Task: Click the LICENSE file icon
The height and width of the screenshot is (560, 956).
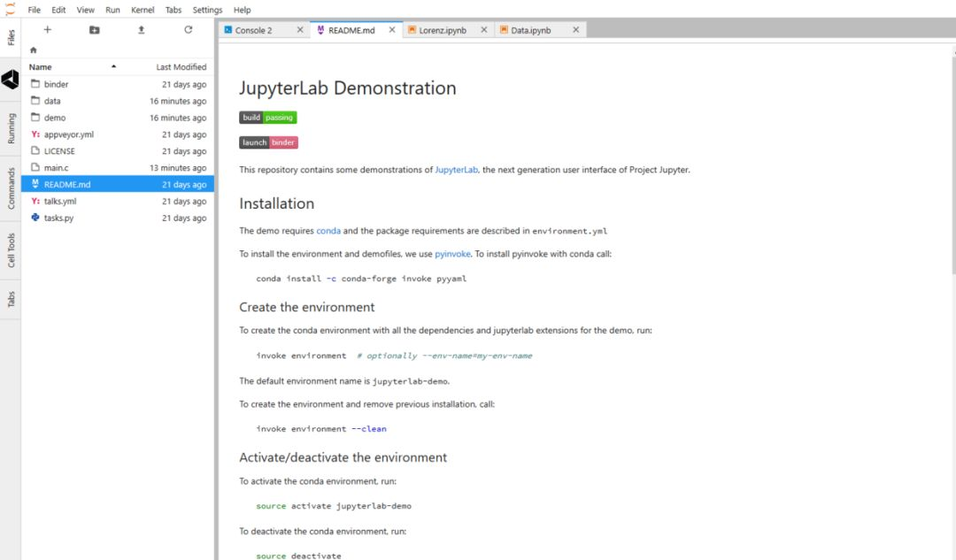Action: tap(35, 150)
